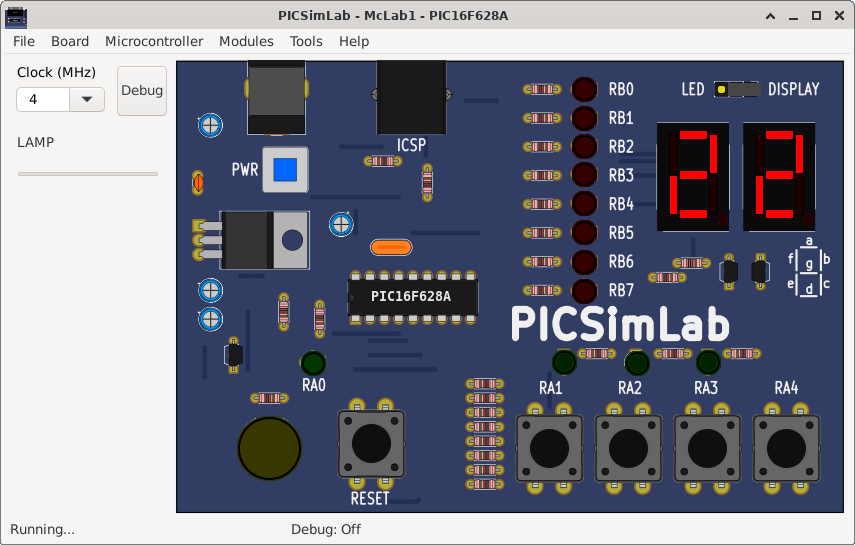Push the RA4 tactile button
The width and height of the screenshot is (855, 545).
(786, 448)
